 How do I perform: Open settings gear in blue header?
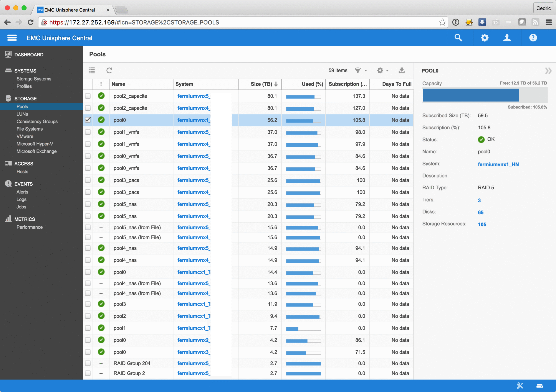point(485,38)
